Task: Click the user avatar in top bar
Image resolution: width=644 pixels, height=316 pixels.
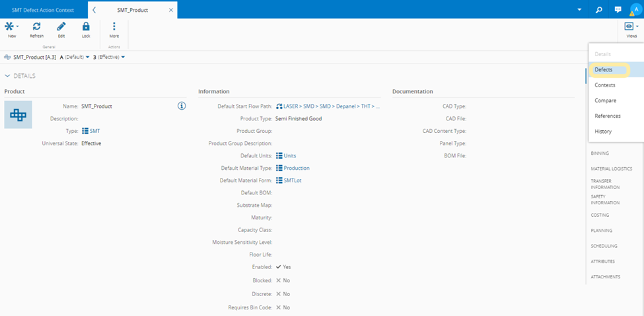Action: point(635,9)
